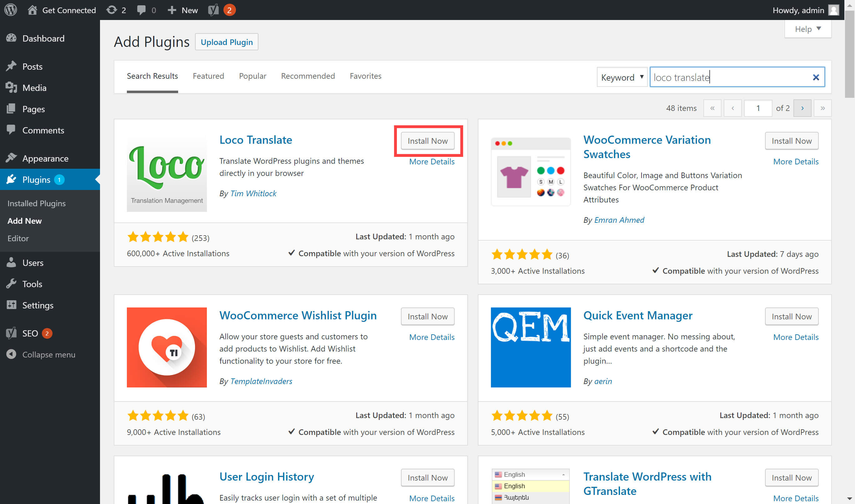Open WooCommerce Wishlist Plugin More Details
855x504 pixels.
pos(432,337)
